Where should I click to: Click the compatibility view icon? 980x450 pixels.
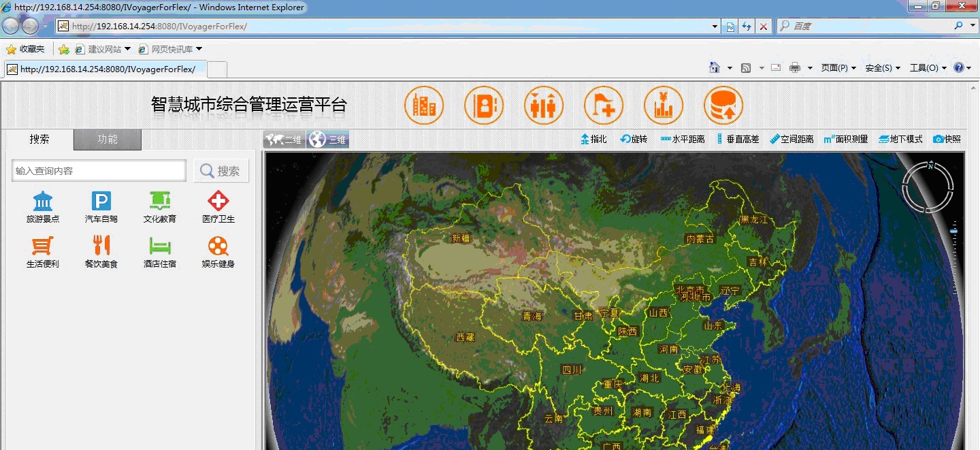(x=730, y=27)
